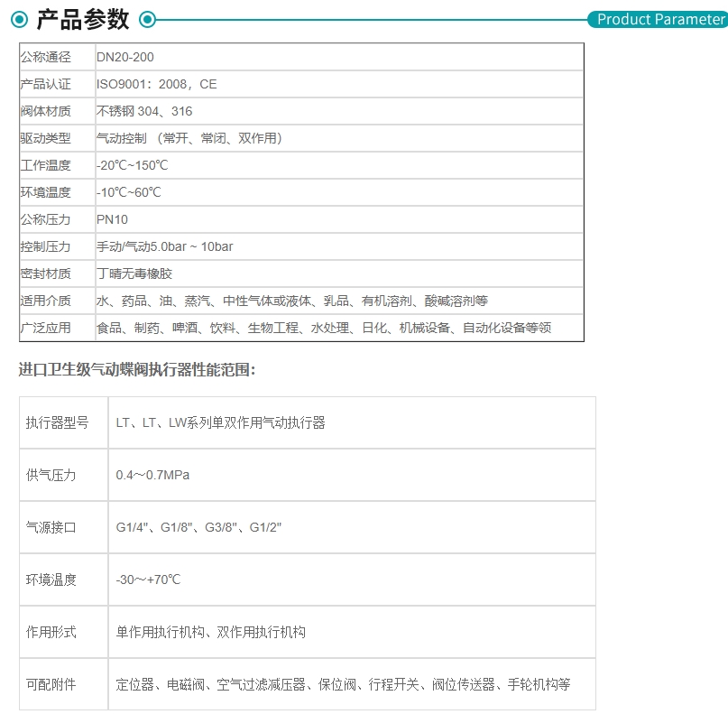
Task: Select the 丁晴无毒橡胶 seal material value
Action: pyautogui.click(x=134, y=274)
